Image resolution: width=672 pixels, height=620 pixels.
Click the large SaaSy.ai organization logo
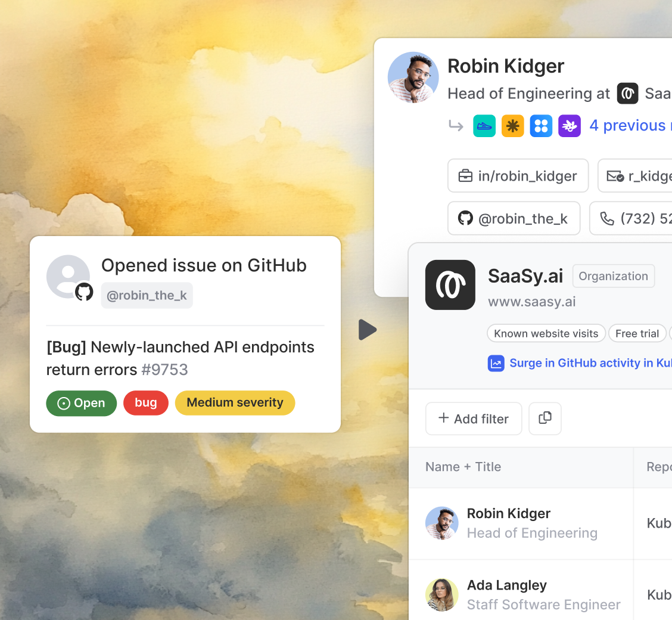(x=450, y=285)
